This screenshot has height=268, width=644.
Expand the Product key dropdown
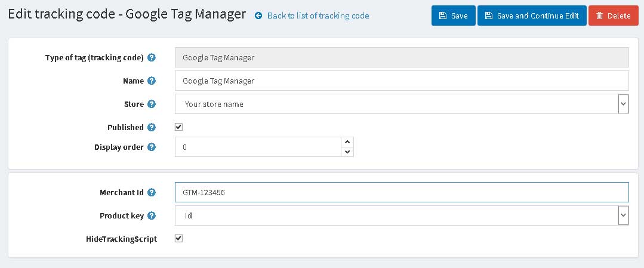(402, 215)
